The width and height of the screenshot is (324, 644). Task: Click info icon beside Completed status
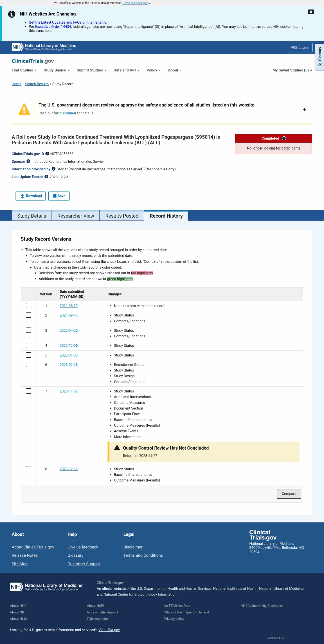point(284,138)
